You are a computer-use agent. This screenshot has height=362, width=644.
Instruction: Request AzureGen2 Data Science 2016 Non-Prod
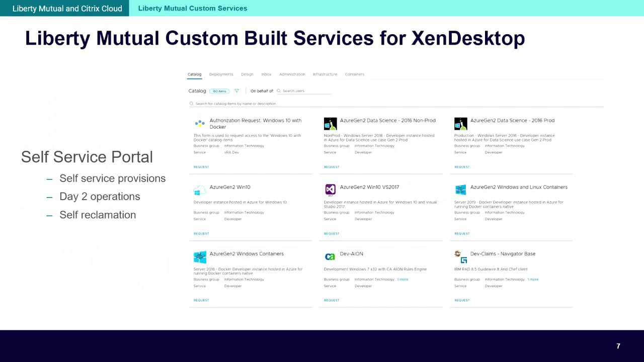(x=332, y=167)
